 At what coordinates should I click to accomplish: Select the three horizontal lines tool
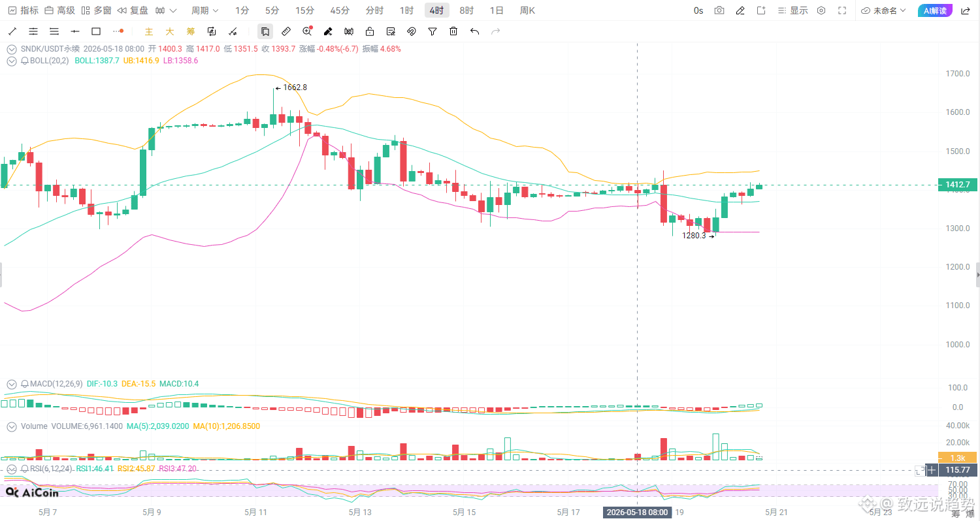[x=54, y=31]
